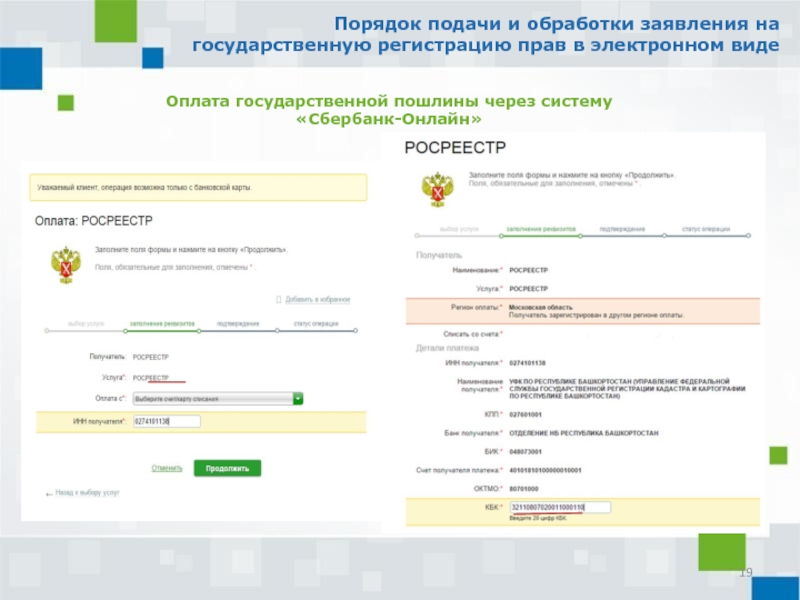
Task: Click the Отменить link
Action: pyautogui.click(x=167, y=468)
